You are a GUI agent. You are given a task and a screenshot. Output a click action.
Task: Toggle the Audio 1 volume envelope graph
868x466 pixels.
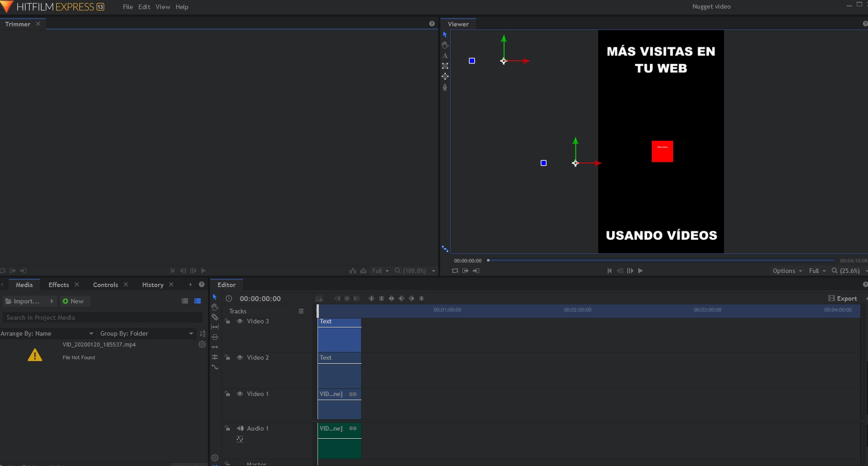[240, 439]
